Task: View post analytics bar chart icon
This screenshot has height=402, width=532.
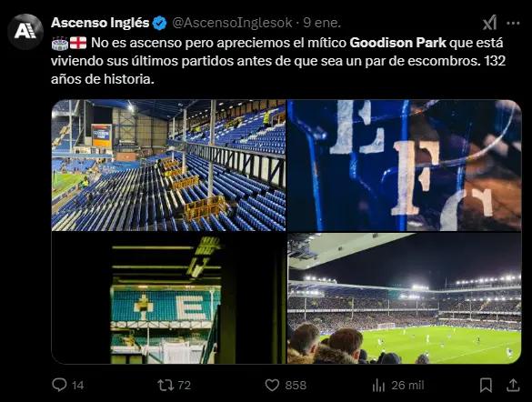Action: click(x=378, y=385)
